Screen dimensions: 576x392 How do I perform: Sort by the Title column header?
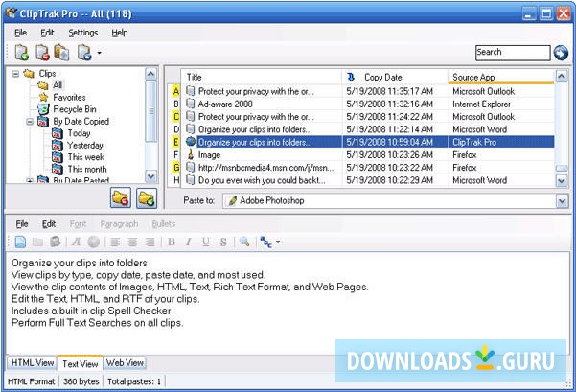(x=262, y=77)
